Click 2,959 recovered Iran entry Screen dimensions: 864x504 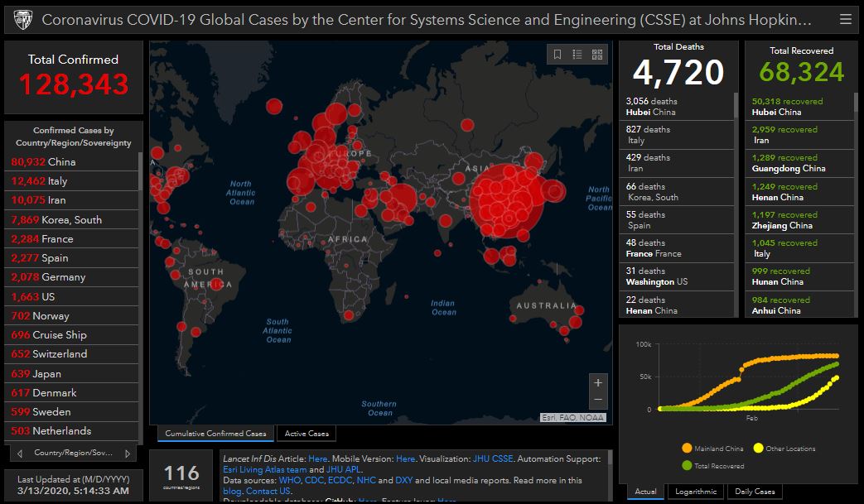coord(799,135)
